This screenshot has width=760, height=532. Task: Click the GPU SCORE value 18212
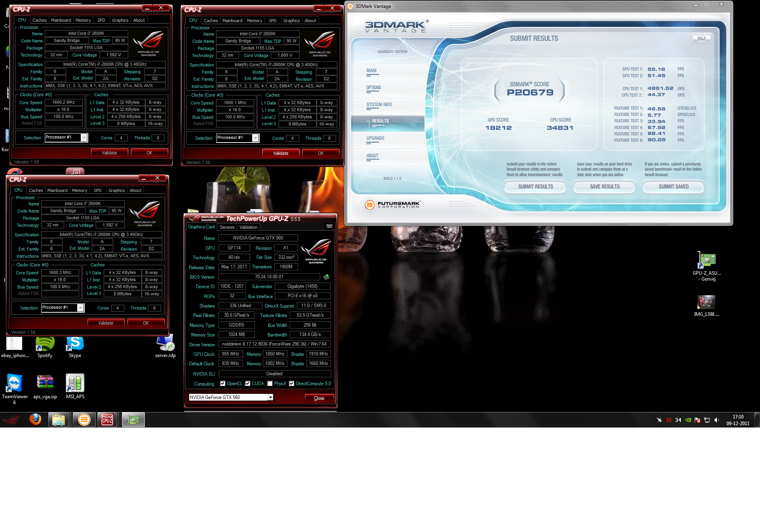498,128
